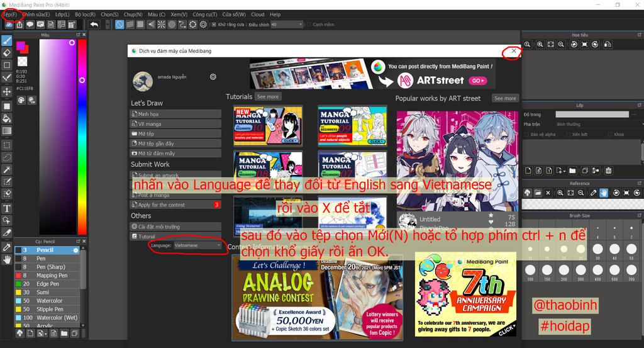Open the Bộ lọc(R) menu

pos(85,14)
